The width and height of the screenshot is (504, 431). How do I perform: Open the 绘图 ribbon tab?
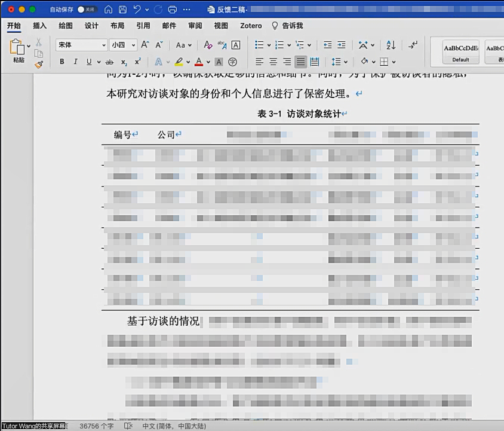tap(66, 26)
